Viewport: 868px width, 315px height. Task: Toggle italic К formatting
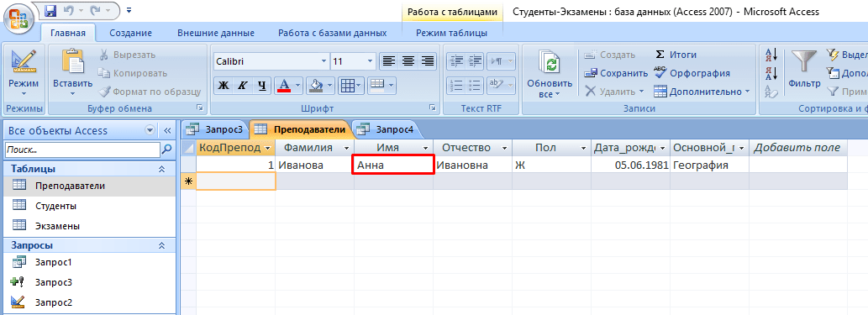click(243, 85)
